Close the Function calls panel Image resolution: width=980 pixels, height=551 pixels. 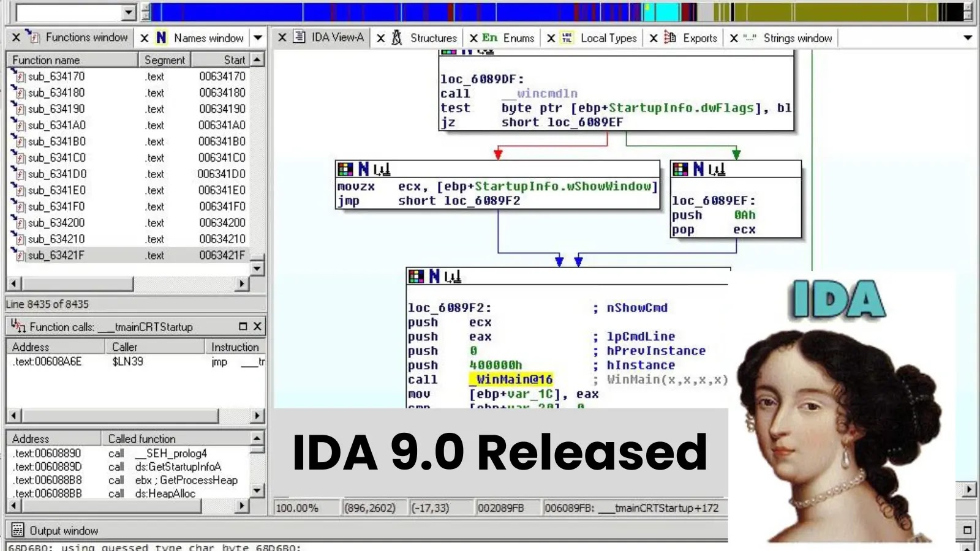tap(257, 326)
